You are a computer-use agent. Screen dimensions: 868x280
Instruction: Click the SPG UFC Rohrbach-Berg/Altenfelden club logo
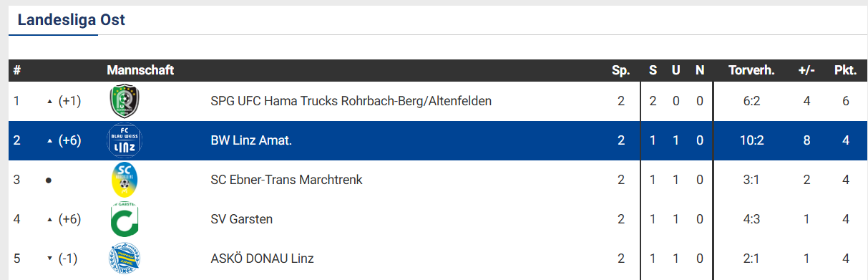pos(125,102)
